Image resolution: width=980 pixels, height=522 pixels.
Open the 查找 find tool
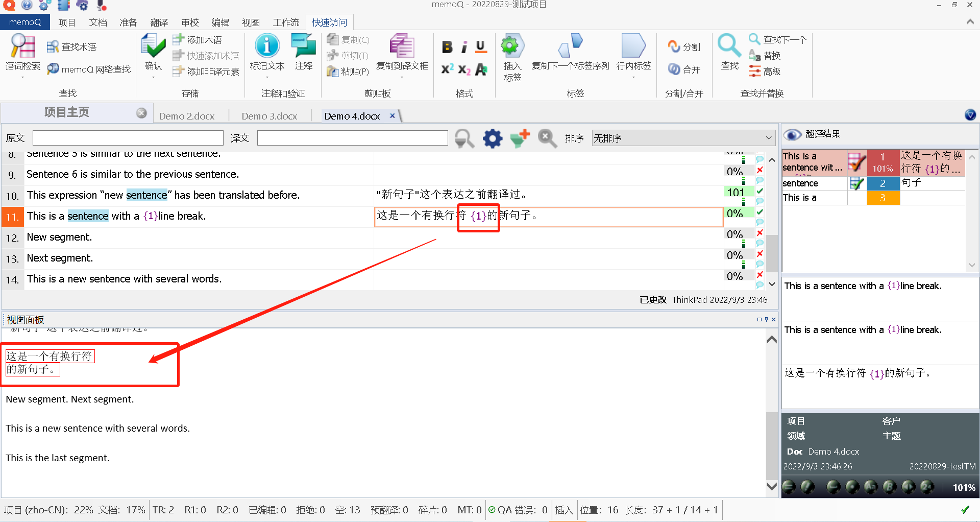(729, 53)
